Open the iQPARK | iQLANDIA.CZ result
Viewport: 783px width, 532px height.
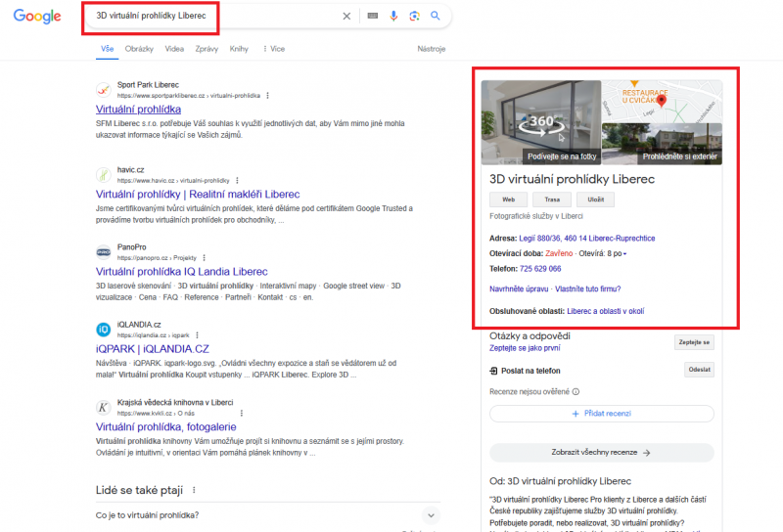[153, 349]
